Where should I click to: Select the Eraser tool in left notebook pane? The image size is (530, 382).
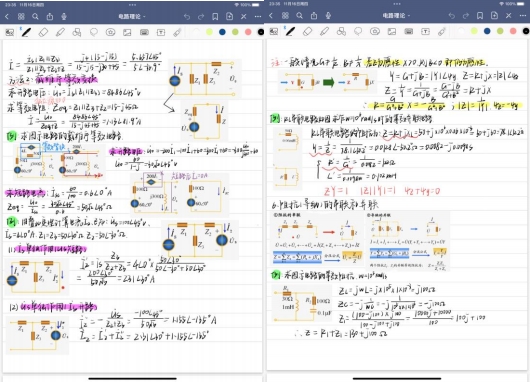43,32
